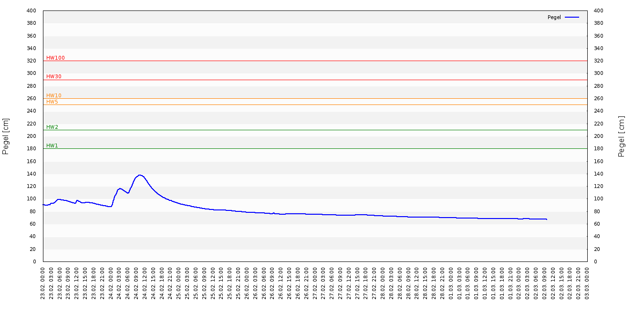Screen dimensions: 644x334
Task: Click the final data point of blue line
Action: [547, 219]
